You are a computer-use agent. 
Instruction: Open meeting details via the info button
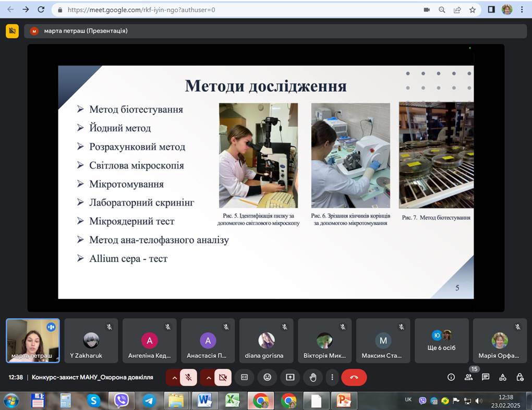pyautogui.click(x=451, y=377)
